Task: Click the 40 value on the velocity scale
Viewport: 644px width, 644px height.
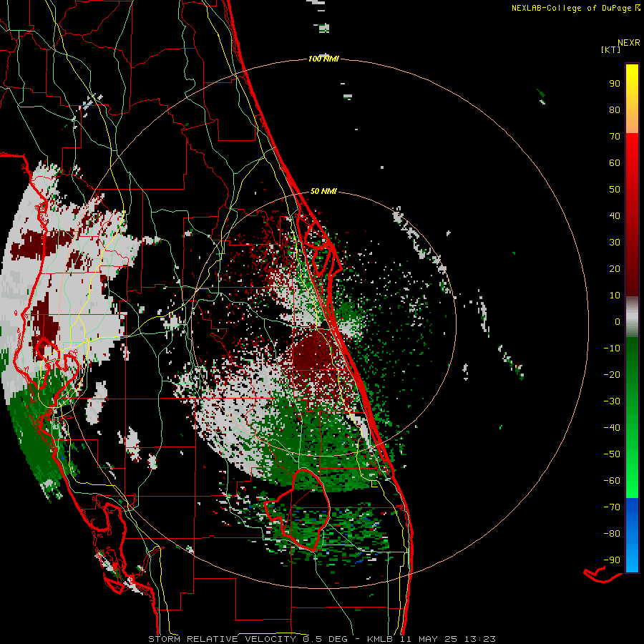Action: tap(615, 216)
